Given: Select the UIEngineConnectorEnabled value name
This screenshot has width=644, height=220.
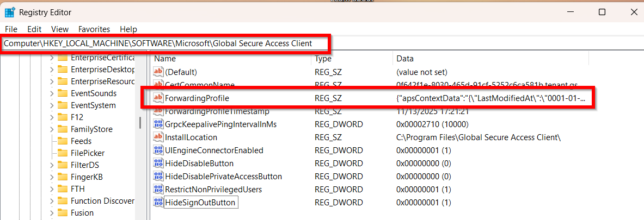Looking at the screenshot, I should 214,150.
